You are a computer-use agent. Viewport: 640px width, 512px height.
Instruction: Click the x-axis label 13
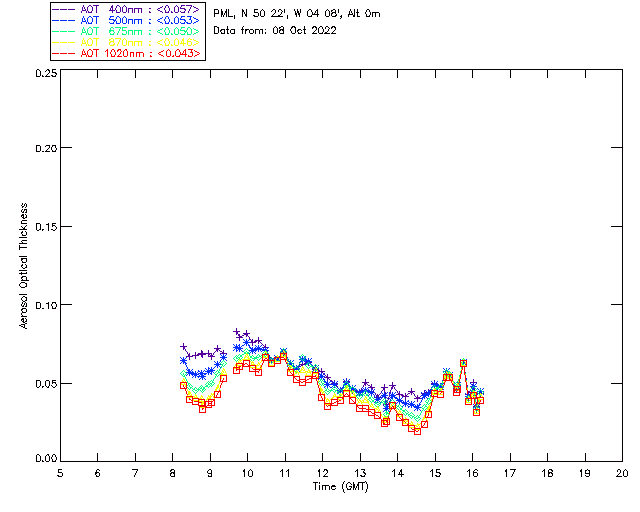coord(360,473)
